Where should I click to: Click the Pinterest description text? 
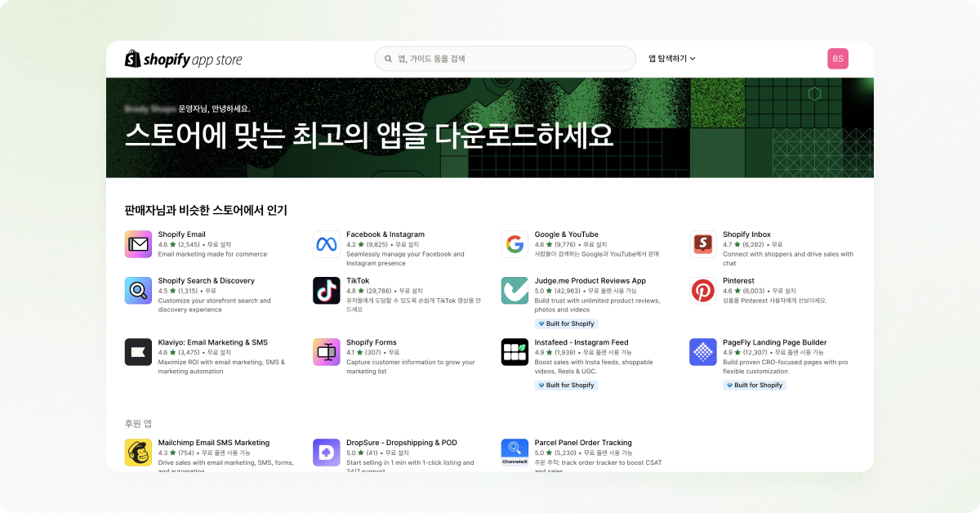click(775, 301)
